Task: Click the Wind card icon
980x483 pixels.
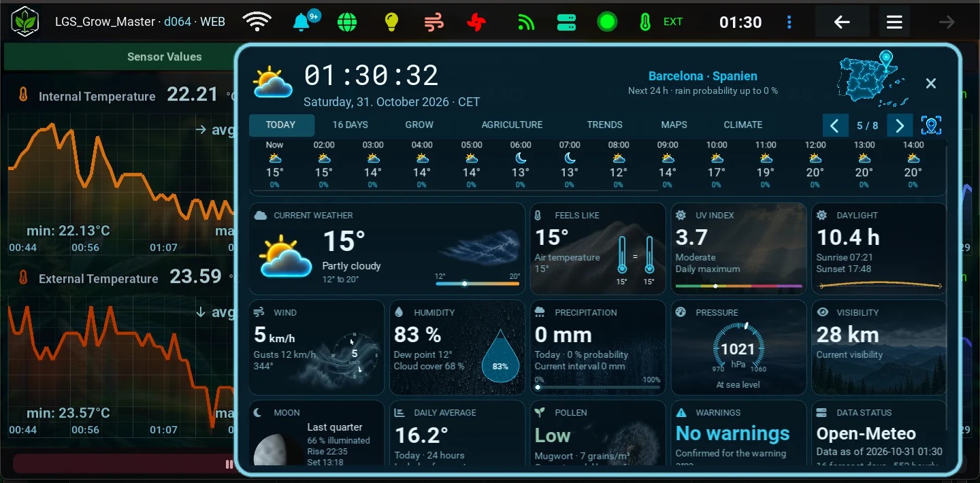Action: (259, 313)
